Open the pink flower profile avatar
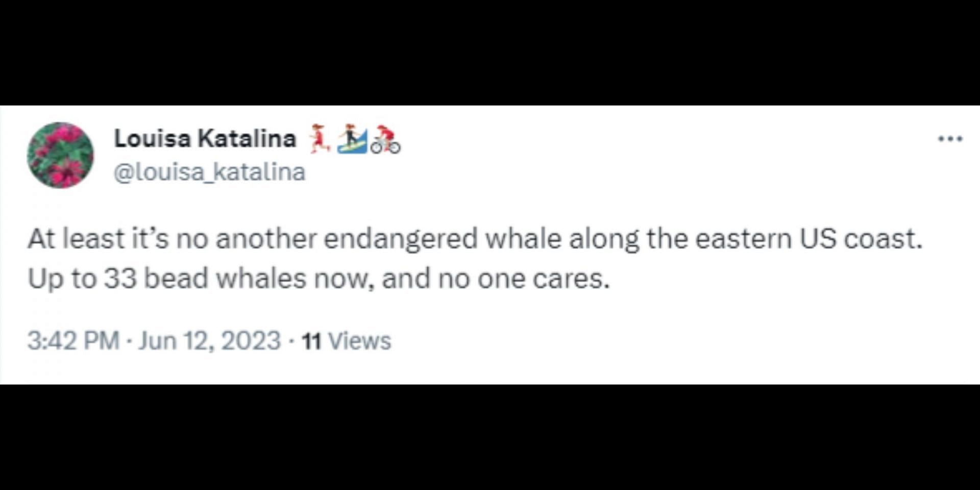Viewport: 980px width, 490px height. coord(60,155)
